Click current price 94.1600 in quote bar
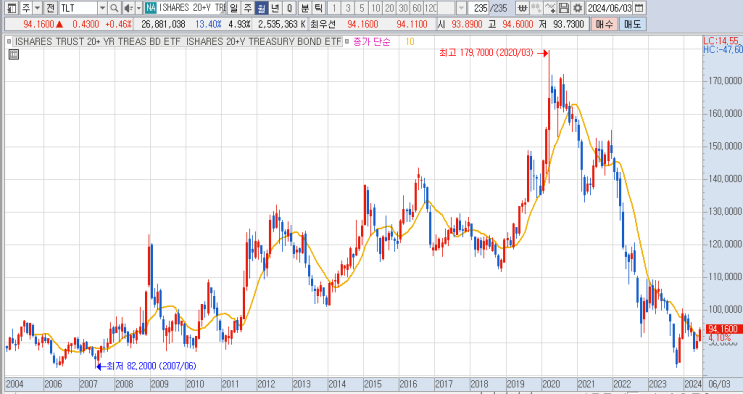The width and height of the screenshot is (743, 394). [39, 24]
